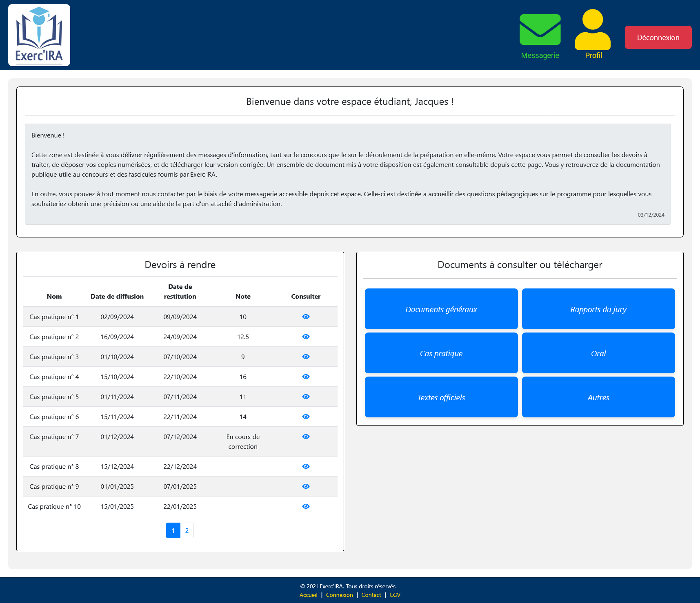Screen dimensions: 700x603
Task: Open Documents généraux category
Action: tap(441, 309)
